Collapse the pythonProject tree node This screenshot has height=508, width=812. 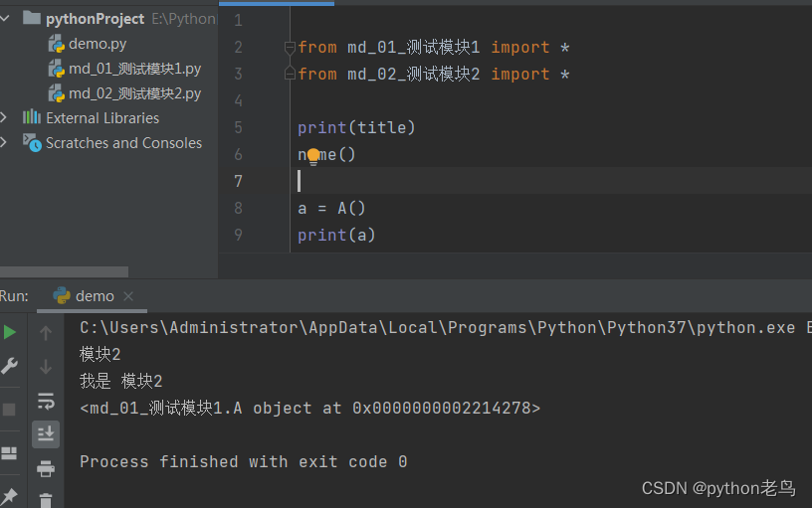click(x=5, y=18)
